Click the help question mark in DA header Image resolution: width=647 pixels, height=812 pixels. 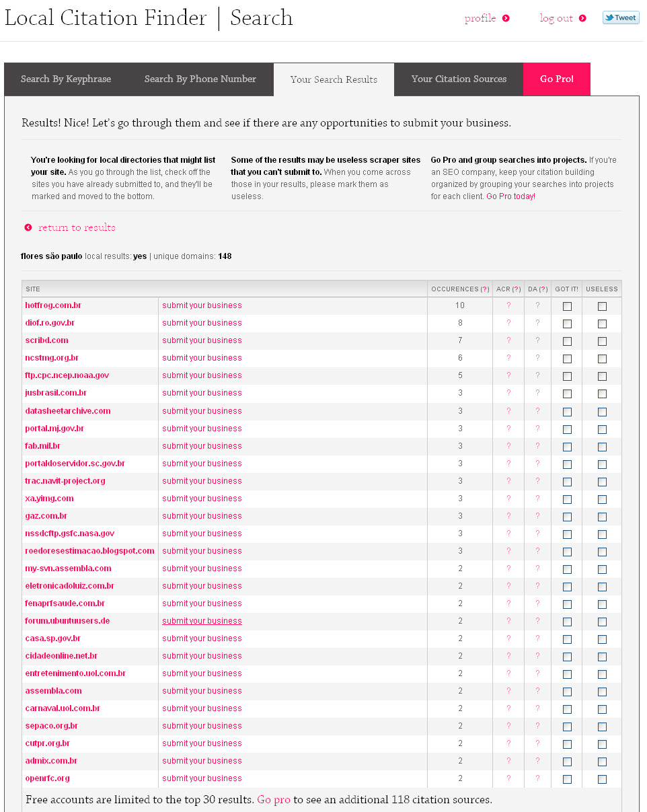point(543,289)
